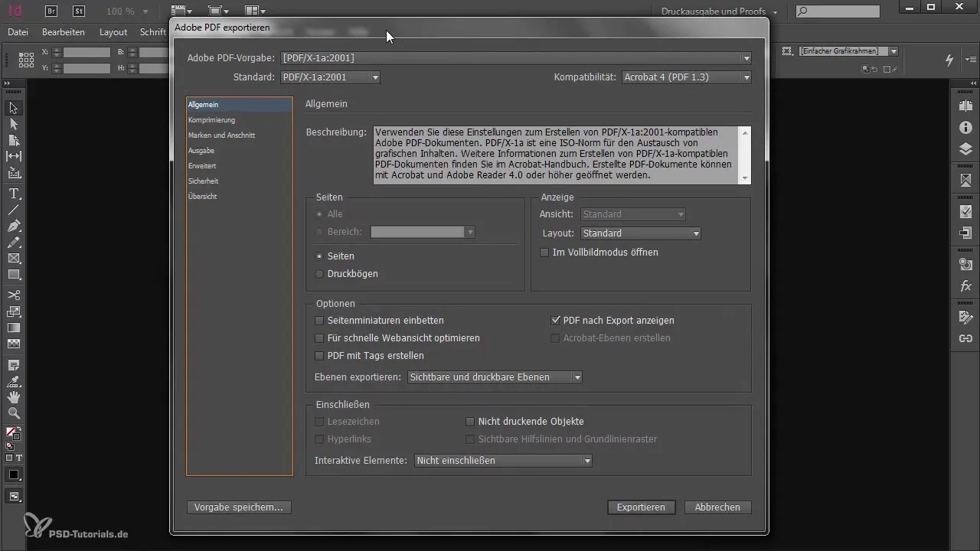Open the Layout Standard dropdown
The height and width of the screenshot is (551, 980).
640,233
